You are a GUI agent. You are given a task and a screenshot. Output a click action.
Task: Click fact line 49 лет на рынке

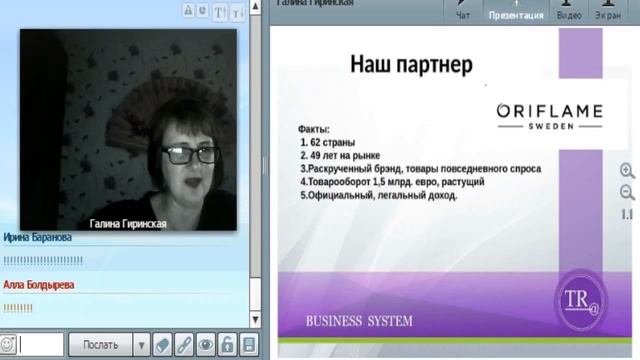[x=340, y=156]
